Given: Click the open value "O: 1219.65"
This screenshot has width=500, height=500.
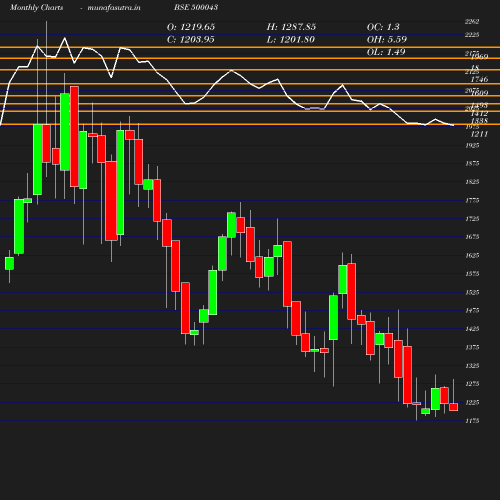Looking at the screenshot, I should click(191, 27).
